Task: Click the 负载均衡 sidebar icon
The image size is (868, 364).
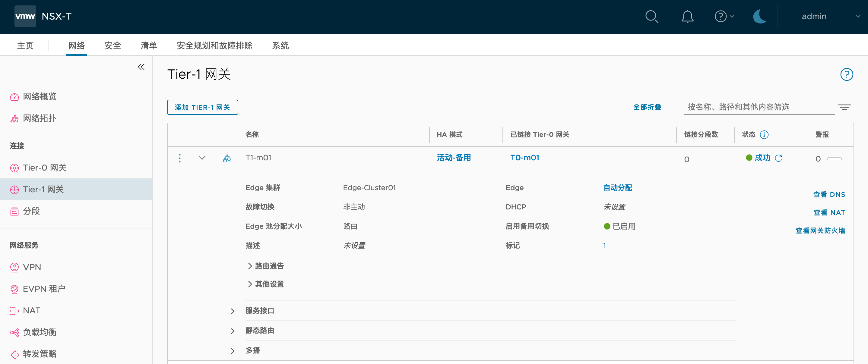Action: point(14,332)
